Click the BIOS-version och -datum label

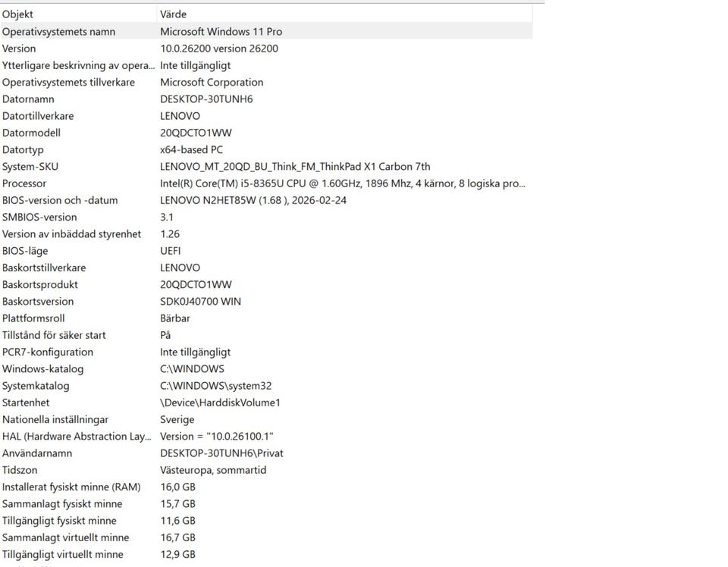(x=60, y=200)
